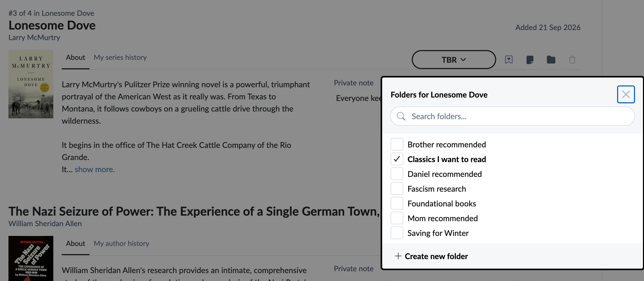Close the Folders popup with X
This screenshot has height=281, width=644.
click(x=626, y=94)
